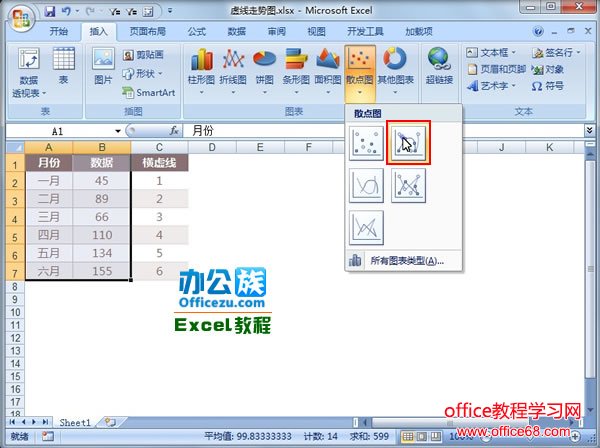Save the workbook from quick access toolbar
Image resolution: width=600 pixels, height=448 pixels.
click(x=50, y=11)
